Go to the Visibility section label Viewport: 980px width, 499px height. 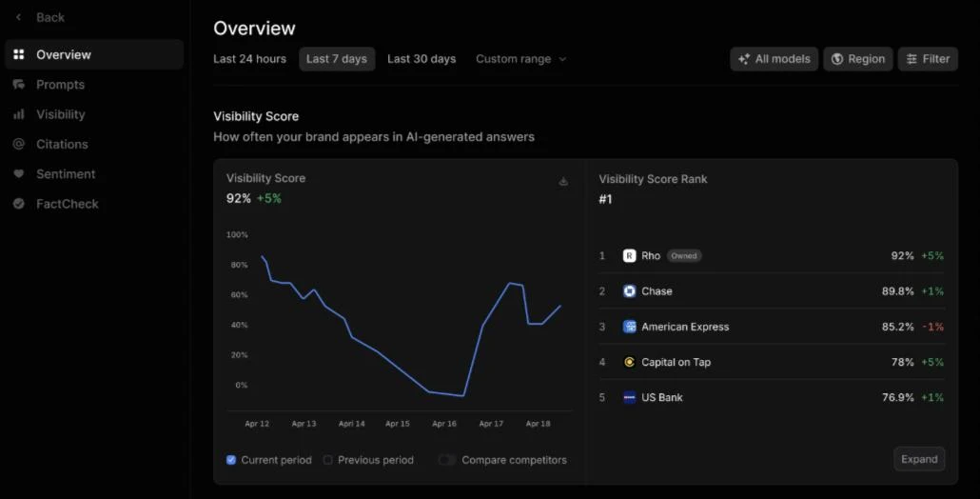[61, 114]
